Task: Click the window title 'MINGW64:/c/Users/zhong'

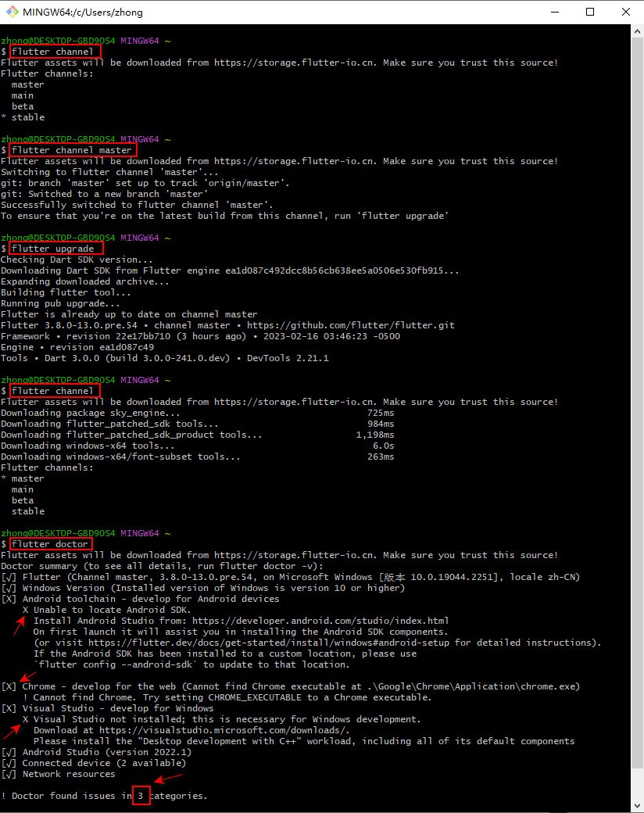Action: click(82, 12)
